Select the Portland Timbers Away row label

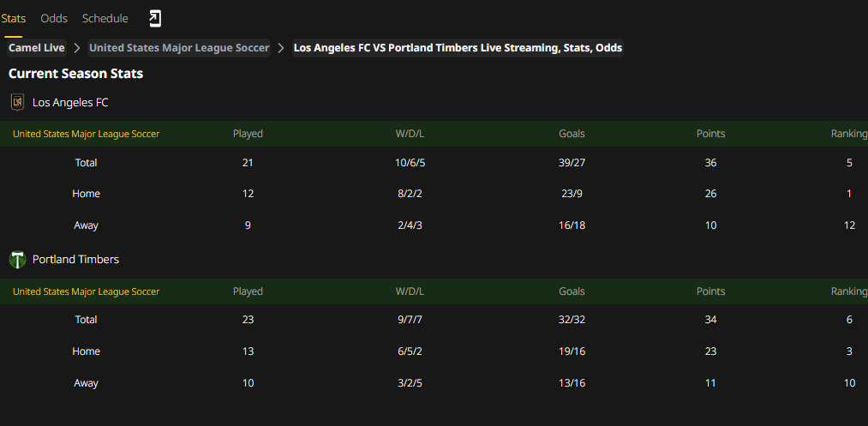pyautogui.click(x=86, y=383)
